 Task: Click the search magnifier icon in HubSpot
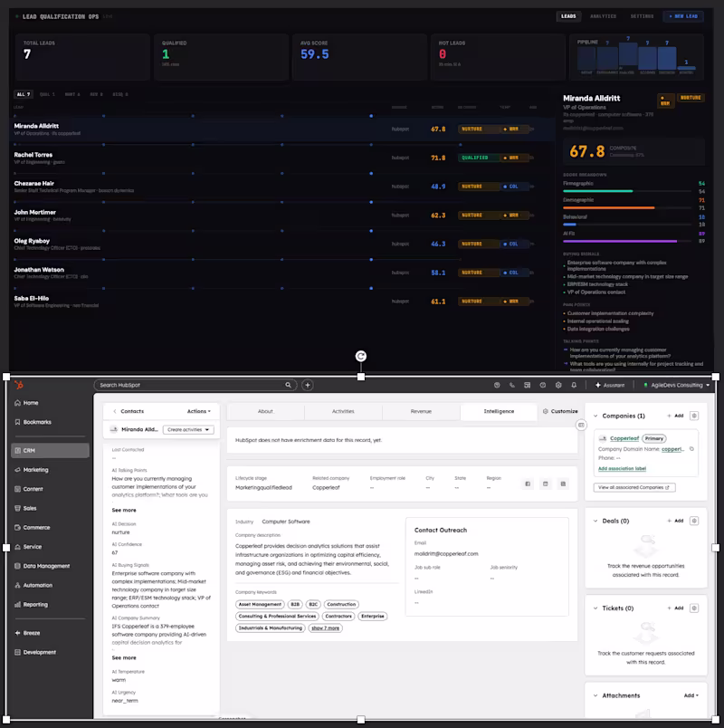pyautogui.click(x=288, y=385)
